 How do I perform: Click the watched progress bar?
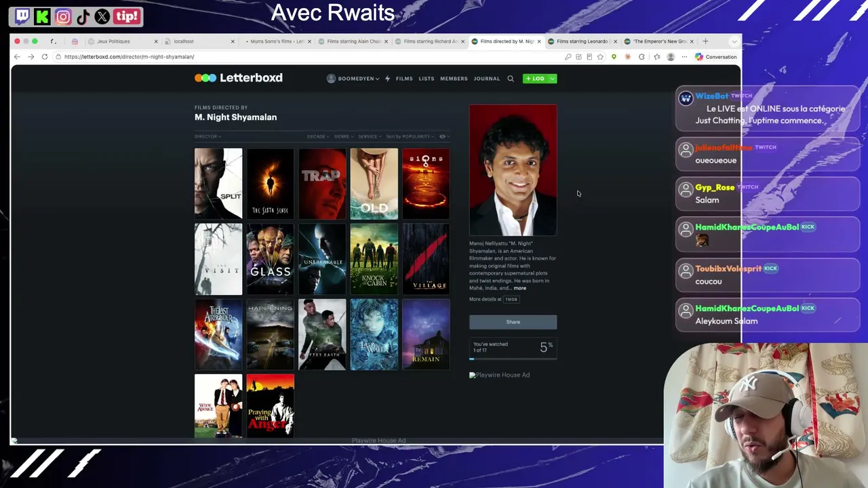pos(513,359)
